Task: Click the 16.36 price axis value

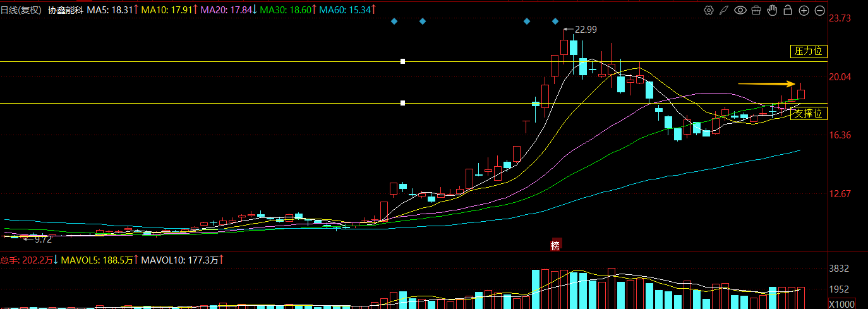Action: [840, 135]
